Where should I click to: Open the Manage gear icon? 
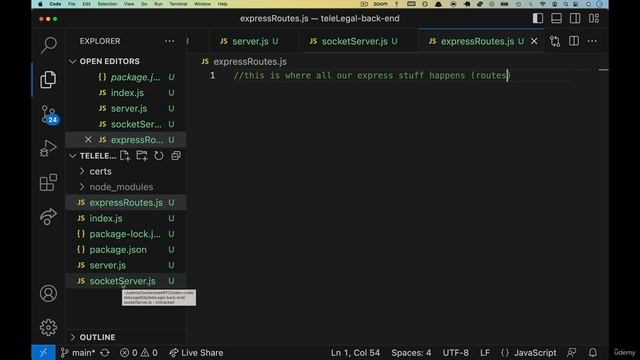pos(48,327)
